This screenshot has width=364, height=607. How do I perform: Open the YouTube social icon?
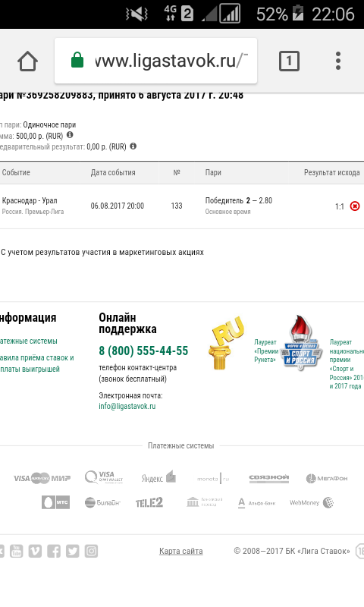pyautogui.click(x=16, y=551)
